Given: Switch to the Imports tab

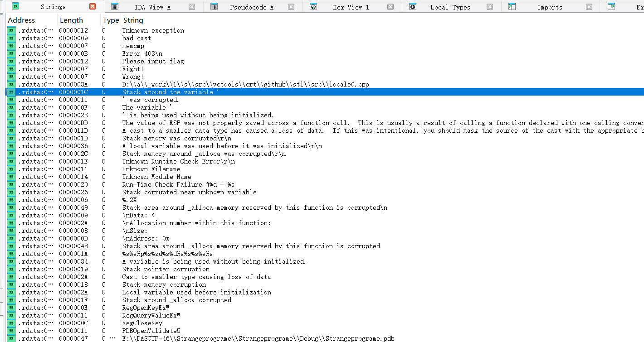Looking at the screenshot, I should point(550,7).
